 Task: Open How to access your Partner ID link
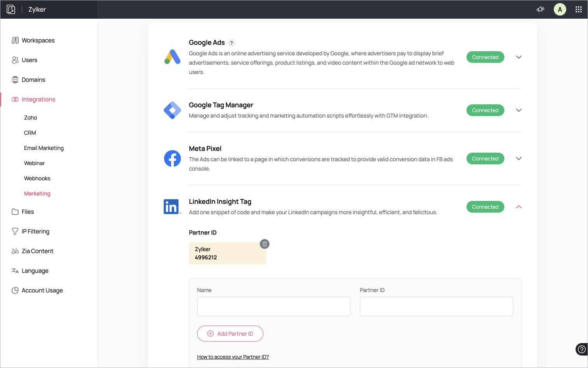pos(233,357)
